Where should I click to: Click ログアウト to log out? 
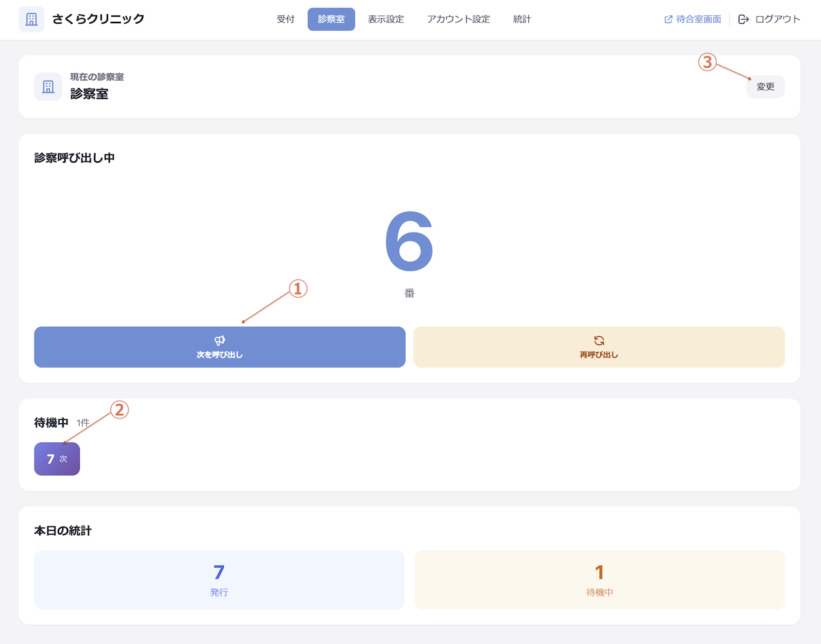pyautogui.click(x=778, y=19)
